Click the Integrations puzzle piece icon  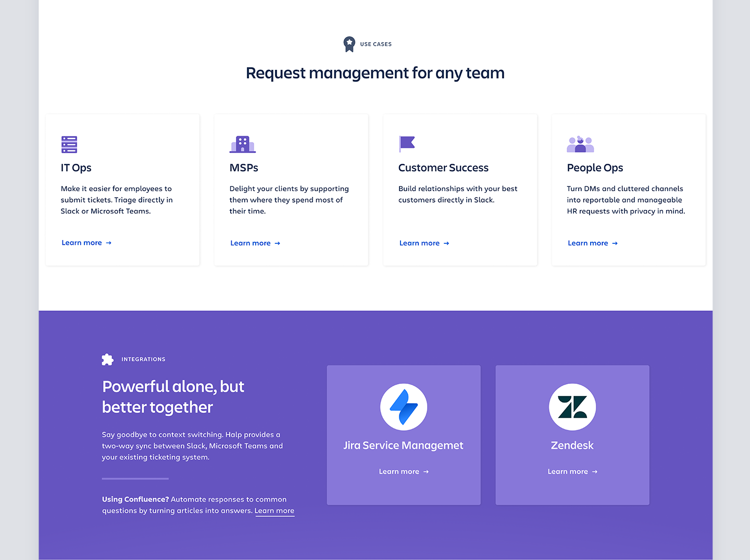tap(108, 359)
